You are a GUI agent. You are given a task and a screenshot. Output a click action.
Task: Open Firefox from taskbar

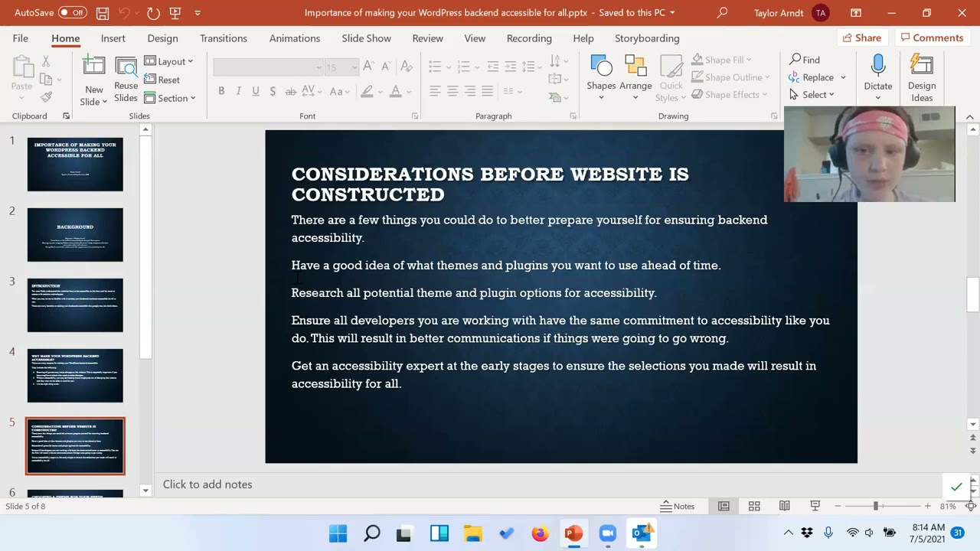click(x=540, y=533)
